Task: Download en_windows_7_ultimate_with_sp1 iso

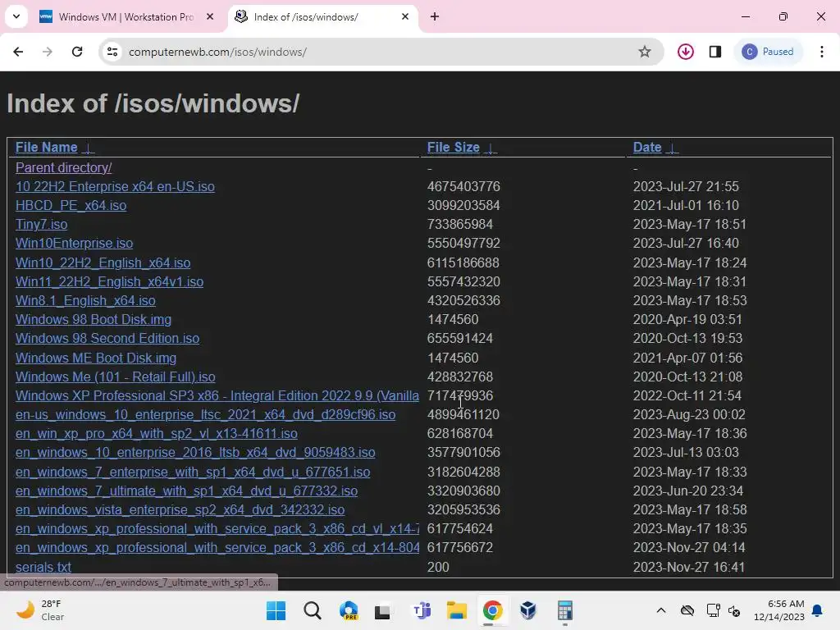Action: click(x=186, y=491)
